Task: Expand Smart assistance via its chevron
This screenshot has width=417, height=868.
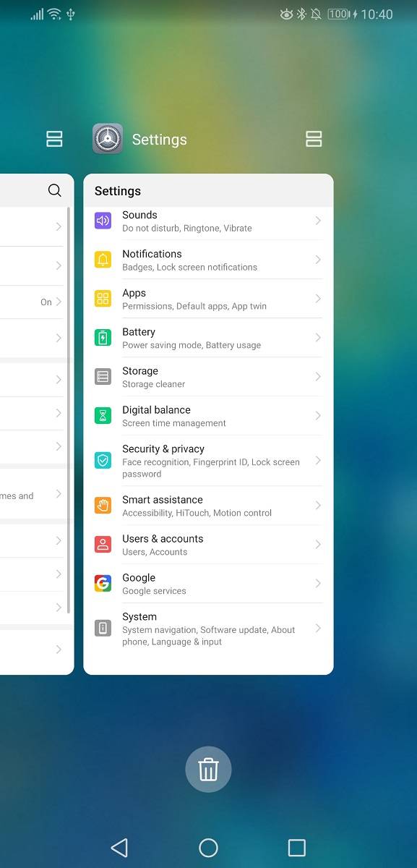Action: [x=318, y=506]
